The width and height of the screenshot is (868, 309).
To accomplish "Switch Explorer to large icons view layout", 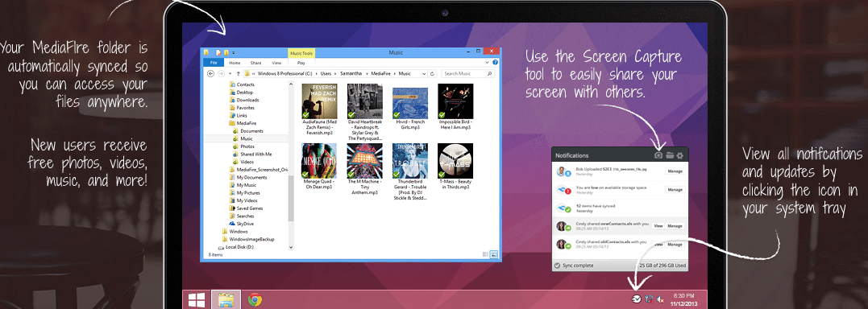I will click(x=494, y=255).
